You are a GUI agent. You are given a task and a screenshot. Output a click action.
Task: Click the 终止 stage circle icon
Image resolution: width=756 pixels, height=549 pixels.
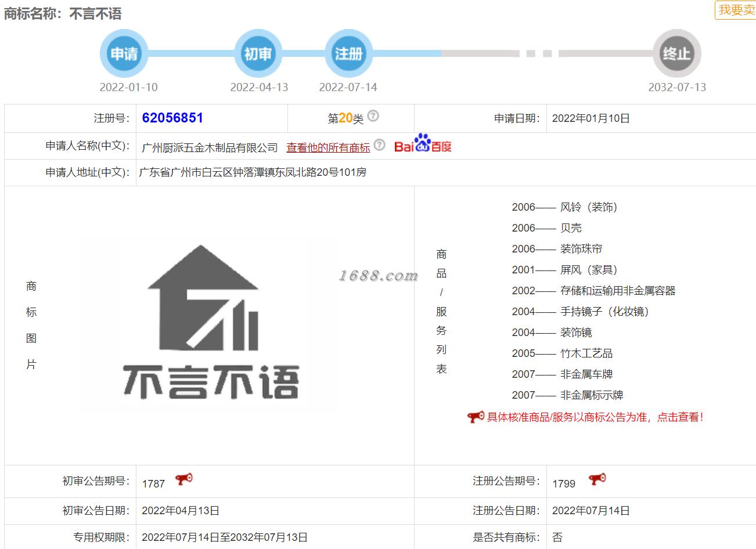click(677, 53)
